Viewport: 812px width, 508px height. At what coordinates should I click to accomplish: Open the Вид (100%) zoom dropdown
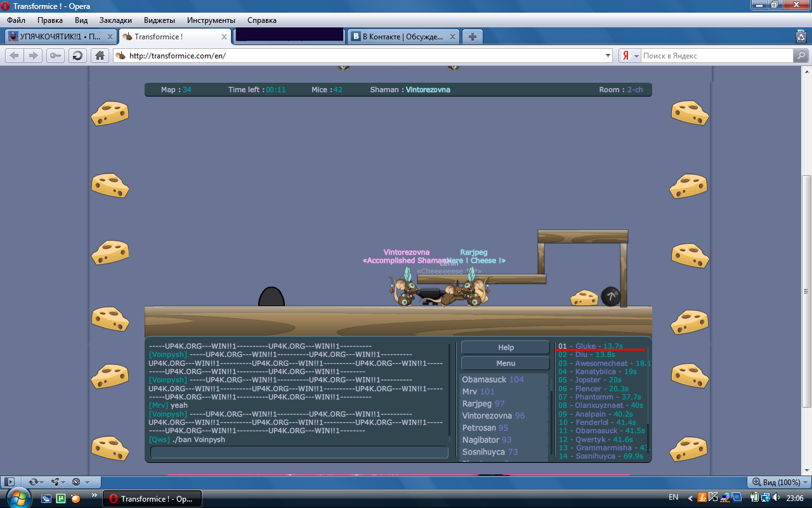778,482
